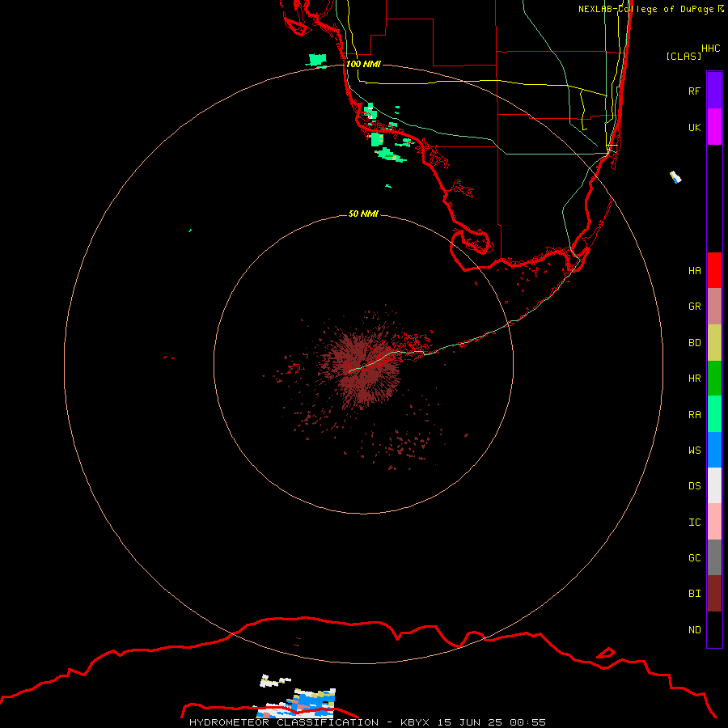Click the brown BI legend color swatch

(x=714, y=594)
